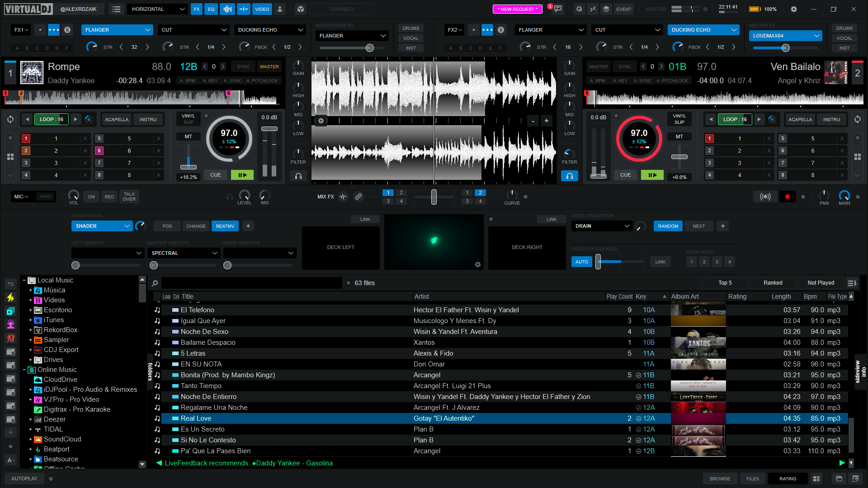868x488 pixels.
Task: Play the LiveFeedback recommendation arrow icon
Action: click(842, 463)
